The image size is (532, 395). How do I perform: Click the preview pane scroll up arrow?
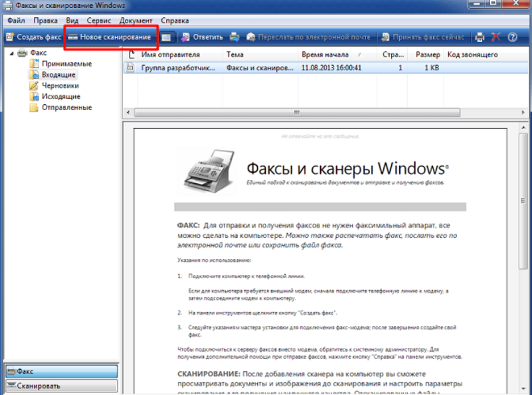[523, 127]
